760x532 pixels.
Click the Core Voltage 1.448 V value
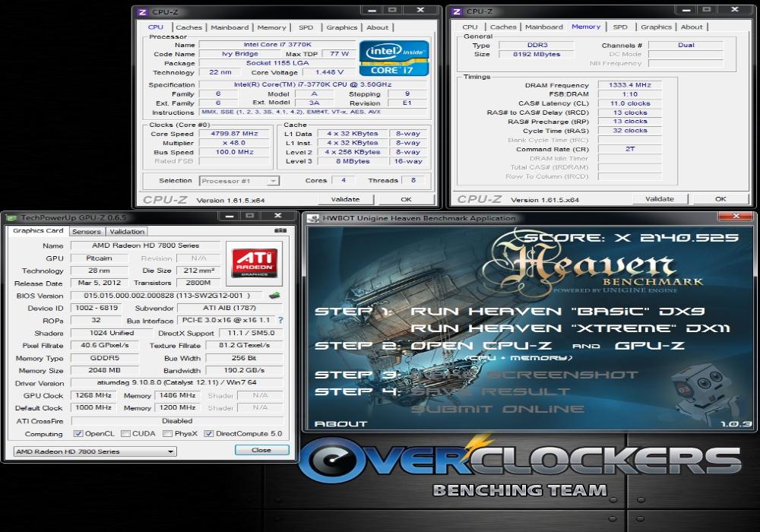(330, 72)
